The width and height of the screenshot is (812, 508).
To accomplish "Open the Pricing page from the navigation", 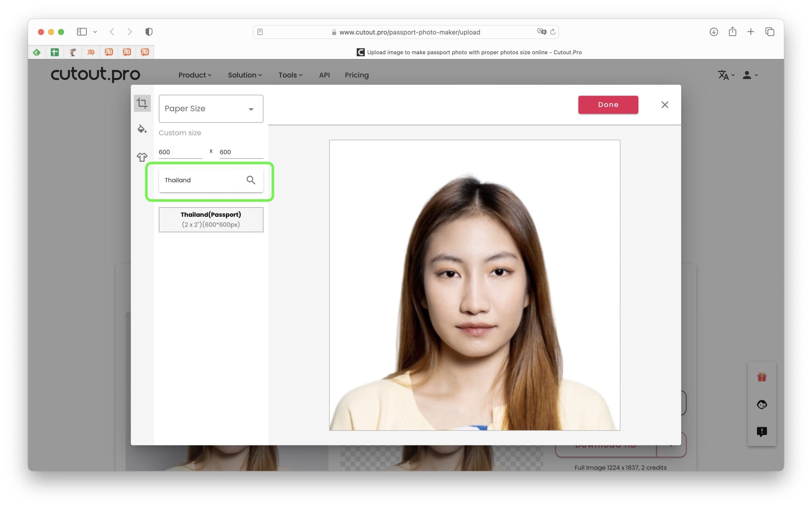I will tap(356, 75).
